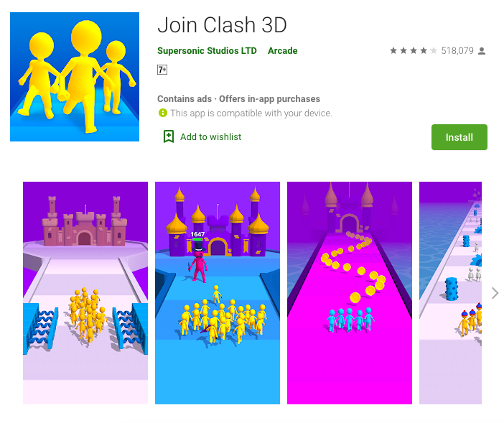Open the pink castle crowd screenshot
The height and width of the screenshot is (423, 504).
[x=85, y=293]
